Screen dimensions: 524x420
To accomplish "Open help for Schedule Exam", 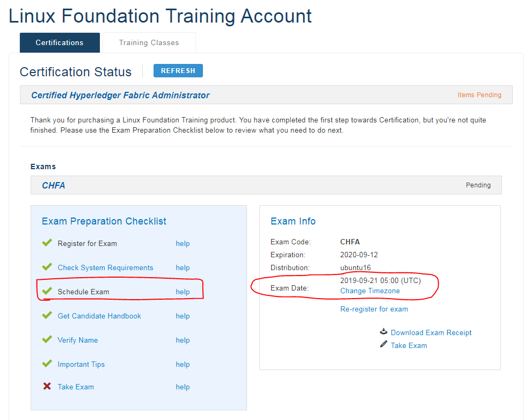I will (x=183, y=292).
